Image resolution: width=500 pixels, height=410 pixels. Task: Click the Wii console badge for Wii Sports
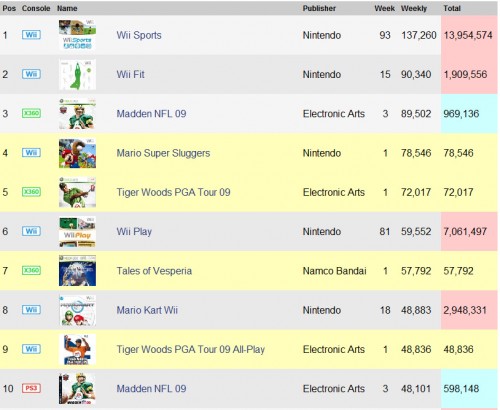(31, 35)
